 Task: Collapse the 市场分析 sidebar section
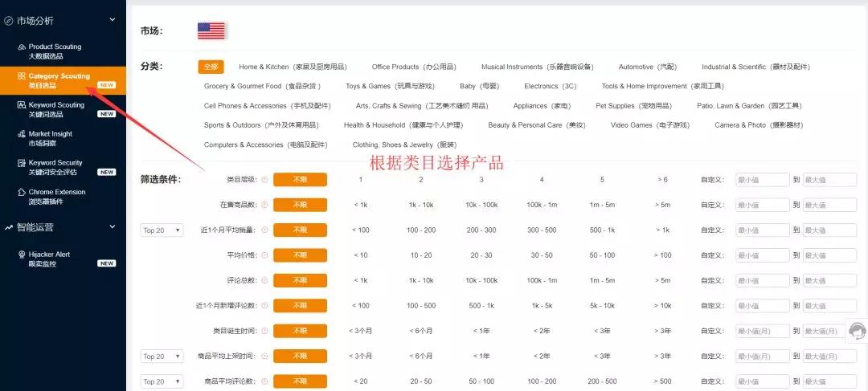point(113,20)
